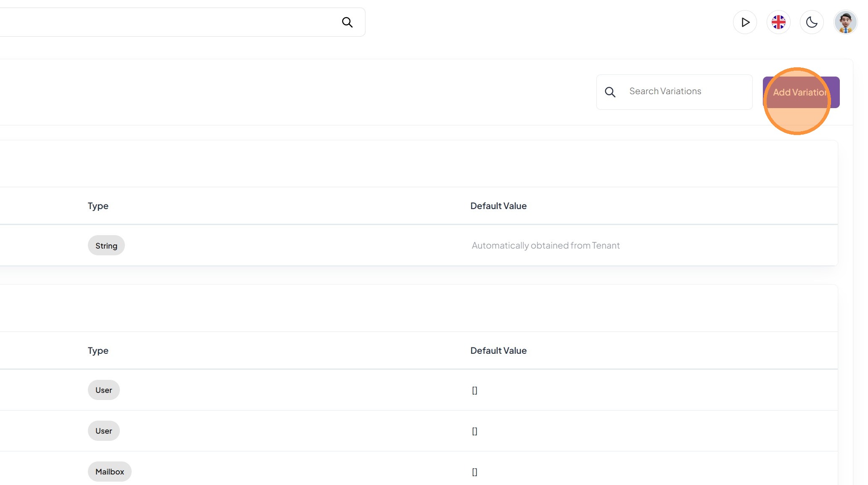Click the Mailbox type badge
Viewport: 868px width, 485px height.
[x=109, y=472]
